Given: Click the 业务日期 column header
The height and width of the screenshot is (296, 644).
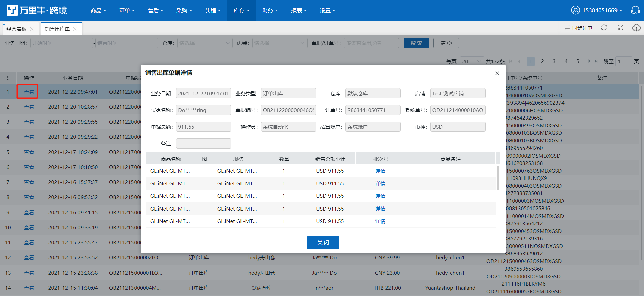Looking at the screenshot, I should (x=73, y=78).
